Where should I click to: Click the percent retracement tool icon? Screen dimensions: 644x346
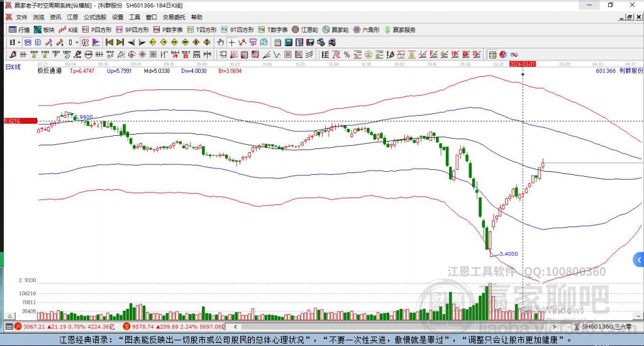click(347, 55)
